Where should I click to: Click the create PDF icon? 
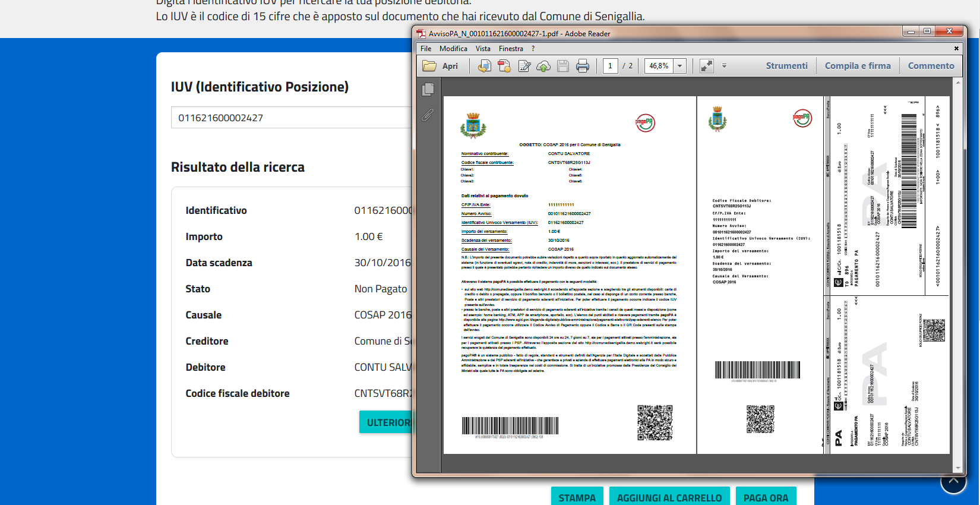point(504,66)
